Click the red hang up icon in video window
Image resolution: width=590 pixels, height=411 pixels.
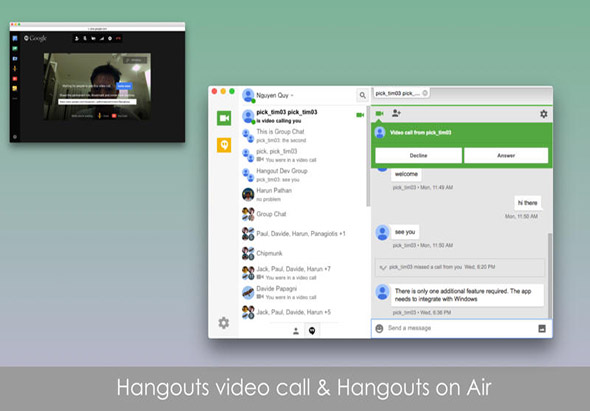pyautogui.click(x=118, y=38)
